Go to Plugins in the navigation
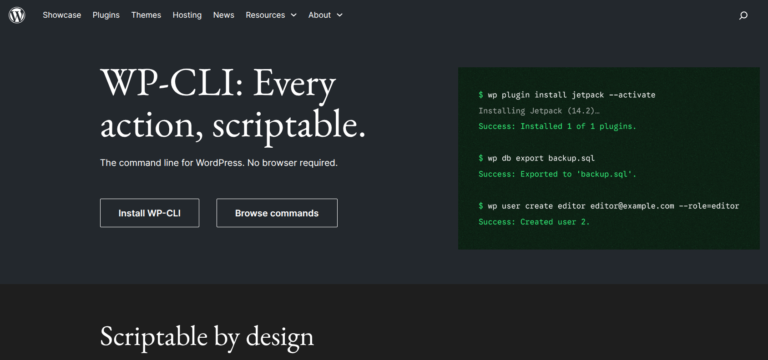The width and height of the screenshot is (768, 360). (x=106, y=15)
